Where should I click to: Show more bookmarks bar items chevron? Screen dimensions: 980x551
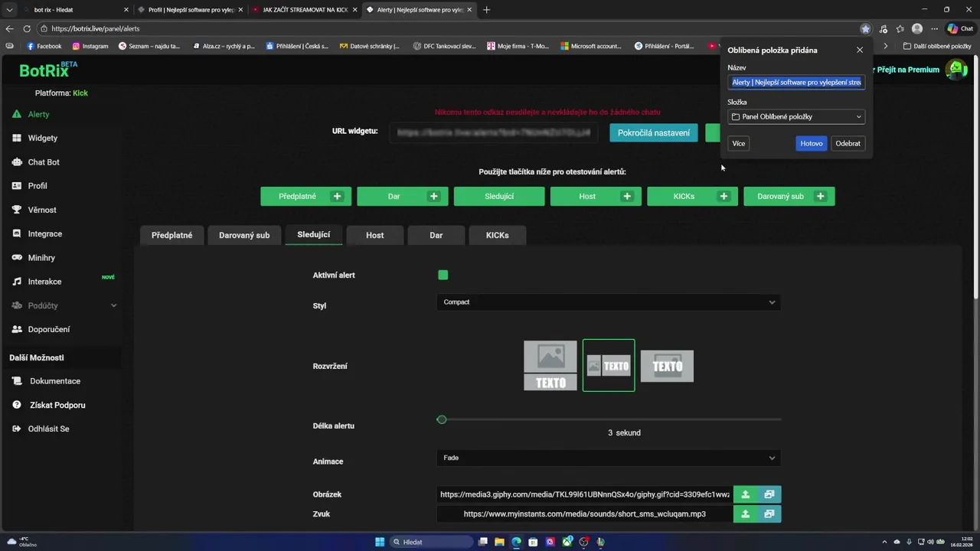click(x=886, y=46)
